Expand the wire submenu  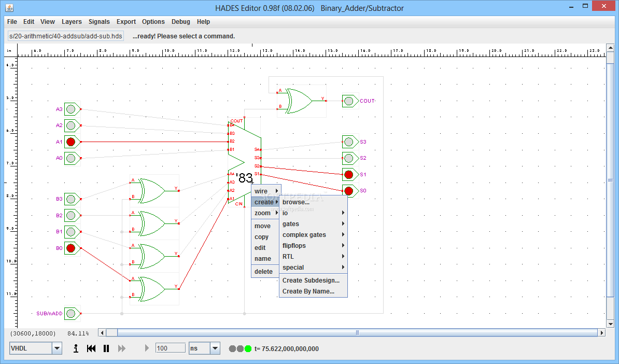pos(266,191)
